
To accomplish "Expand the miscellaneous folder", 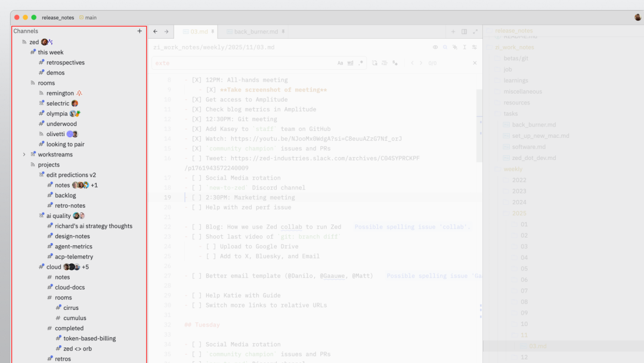I will pyautogui.click(x=522, y=92).
